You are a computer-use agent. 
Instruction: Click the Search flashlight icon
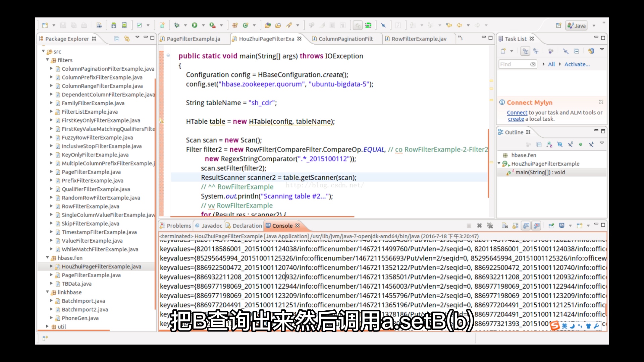pos(289,25)
